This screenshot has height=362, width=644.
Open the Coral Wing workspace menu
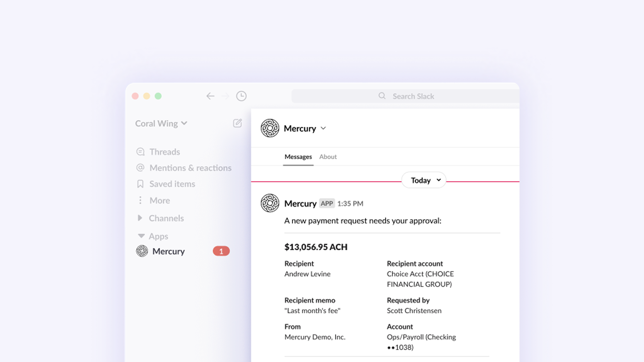tap(161, 123)
